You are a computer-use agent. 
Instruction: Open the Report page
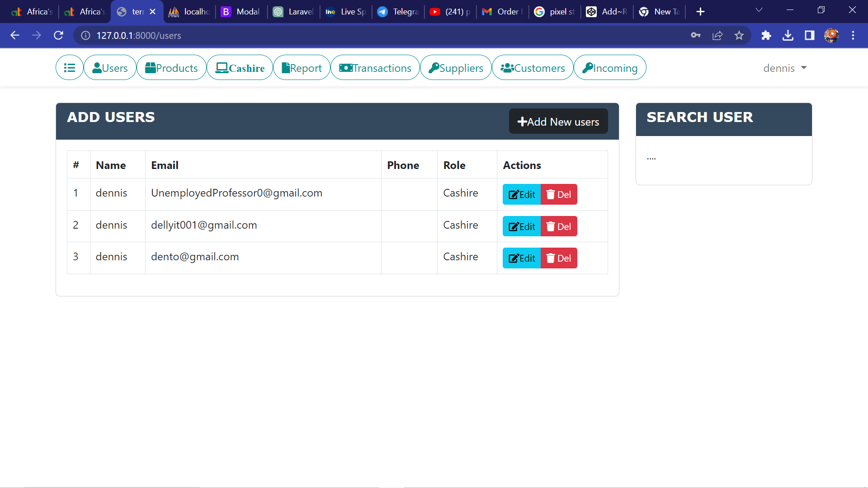[x=302, y=68]
